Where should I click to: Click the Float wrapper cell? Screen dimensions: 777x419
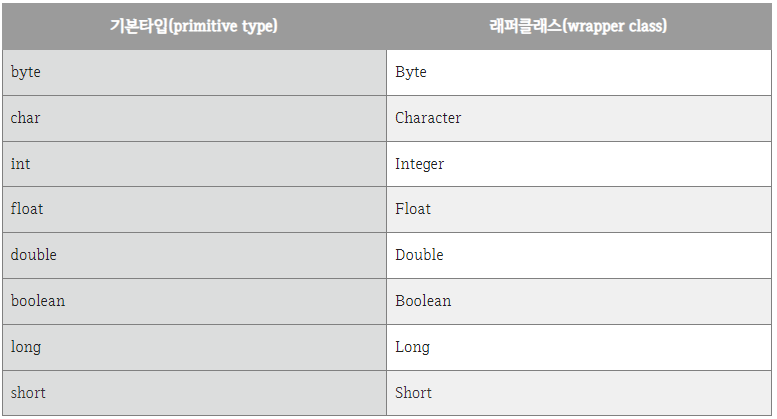(579, 210)
